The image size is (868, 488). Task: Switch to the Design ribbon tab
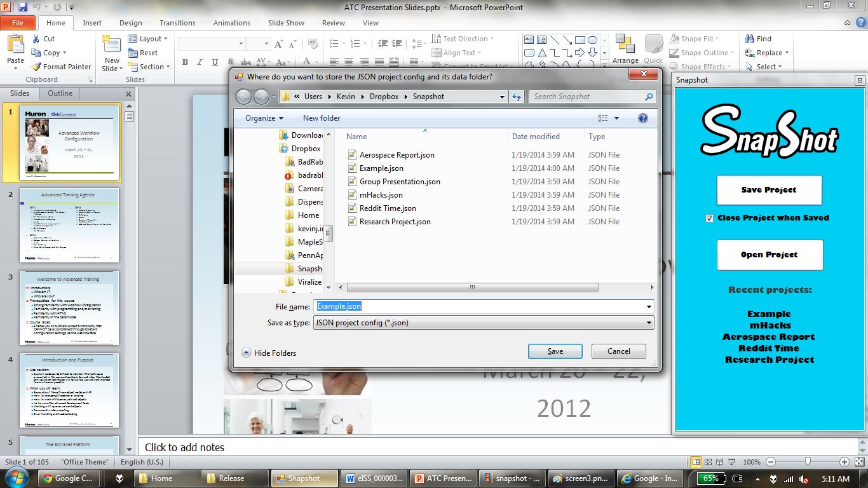point(131,23)
